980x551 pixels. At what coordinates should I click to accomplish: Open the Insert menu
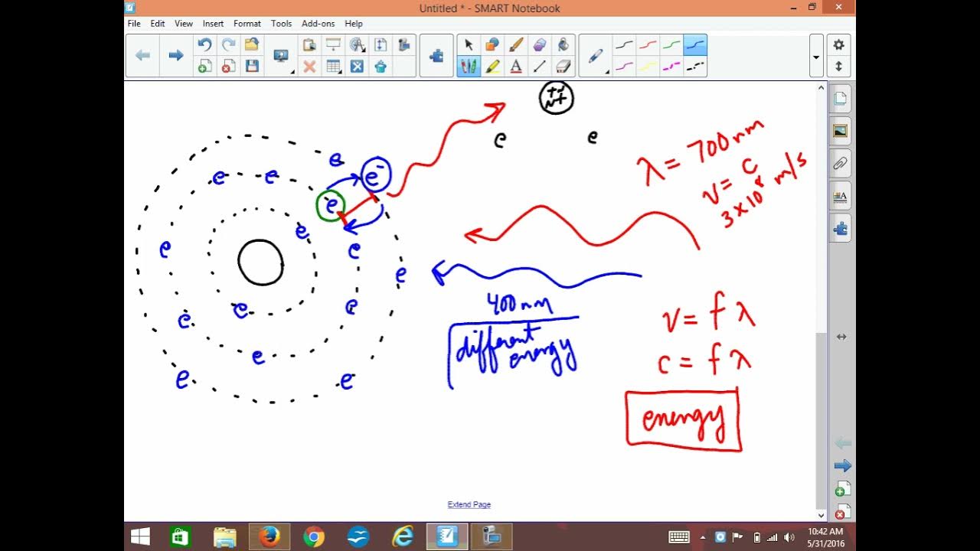point(214,24)
